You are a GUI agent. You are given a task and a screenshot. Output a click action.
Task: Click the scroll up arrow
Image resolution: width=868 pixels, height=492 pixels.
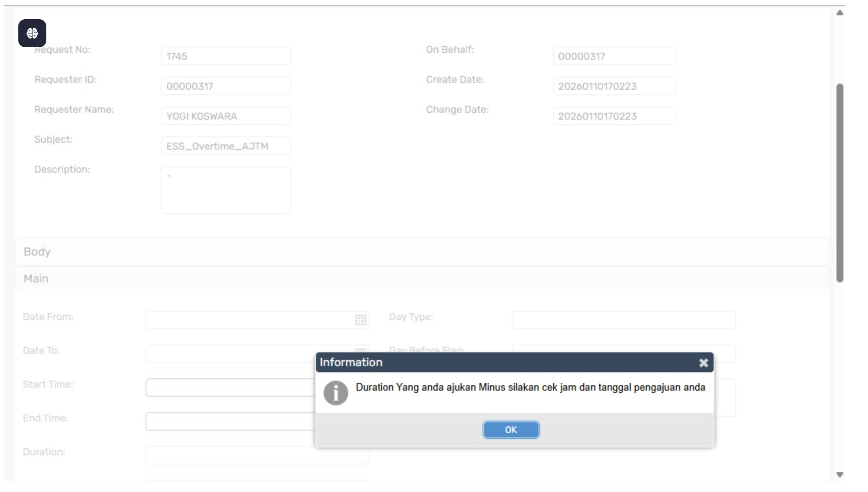coord(840,13)
